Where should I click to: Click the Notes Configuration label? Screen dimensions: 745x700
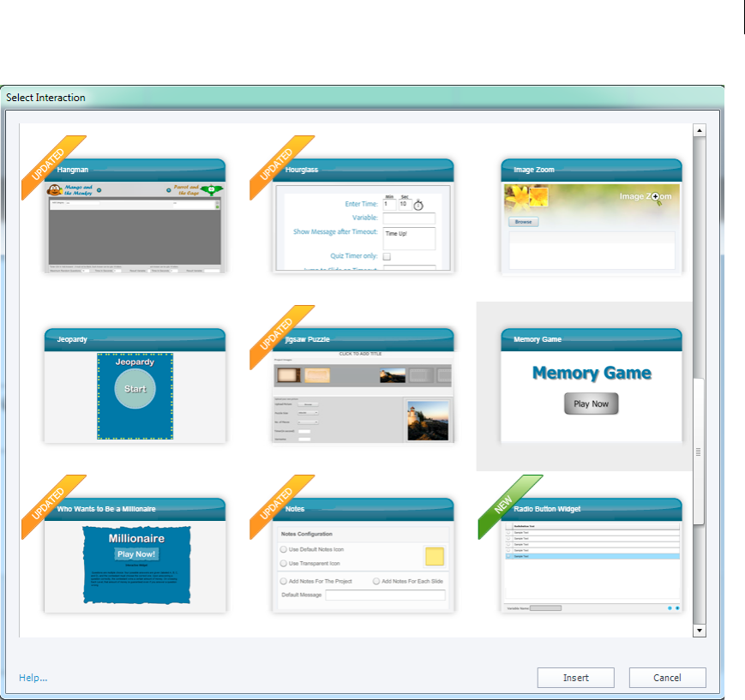click(x=306, y=535)
